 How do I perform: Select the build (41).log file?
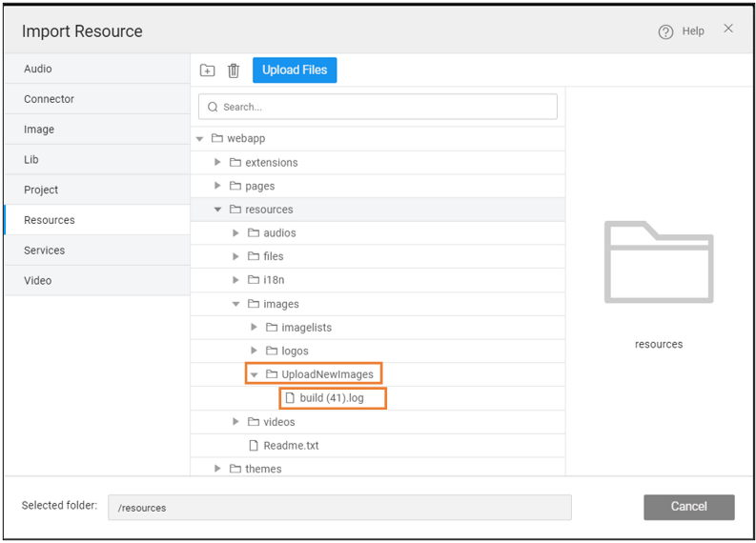tap(331, 398)
